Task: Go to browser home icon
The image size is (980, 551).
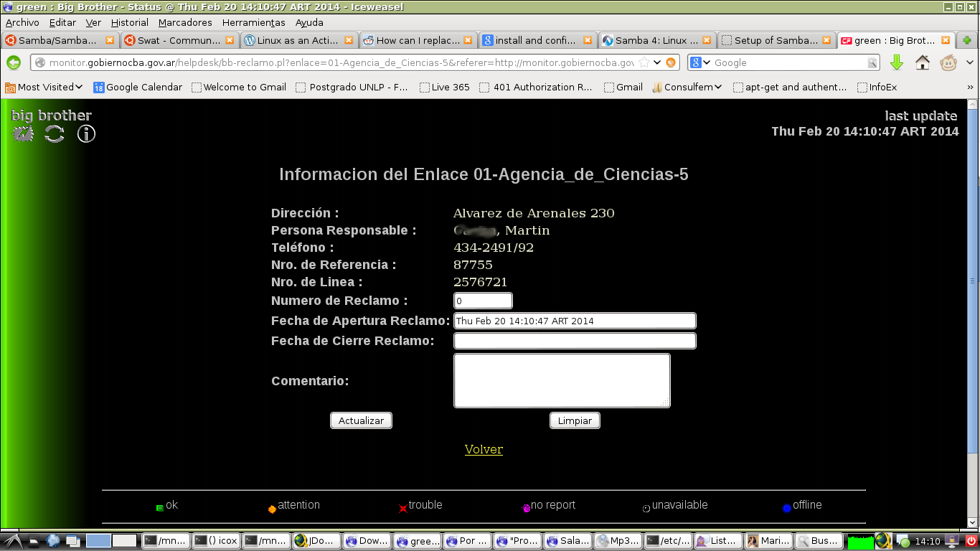Action: click(923, 62)
